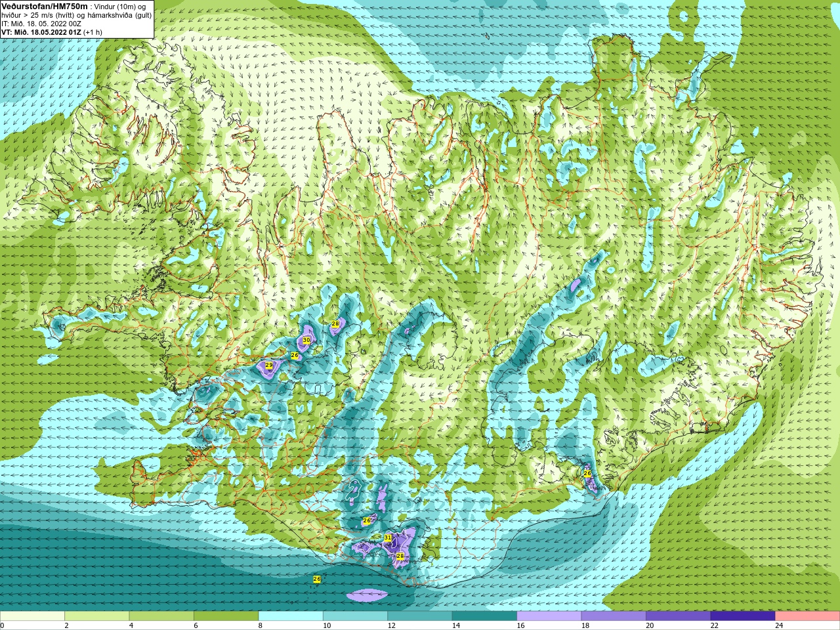
Task: Select the 12–14 teal color bar segment
Action: click(x=420, y=616)
